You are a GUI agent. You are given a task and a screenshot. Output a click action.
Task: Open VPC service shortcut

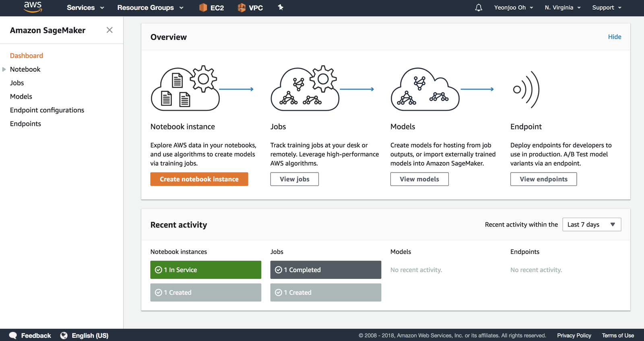coord(250,8)
